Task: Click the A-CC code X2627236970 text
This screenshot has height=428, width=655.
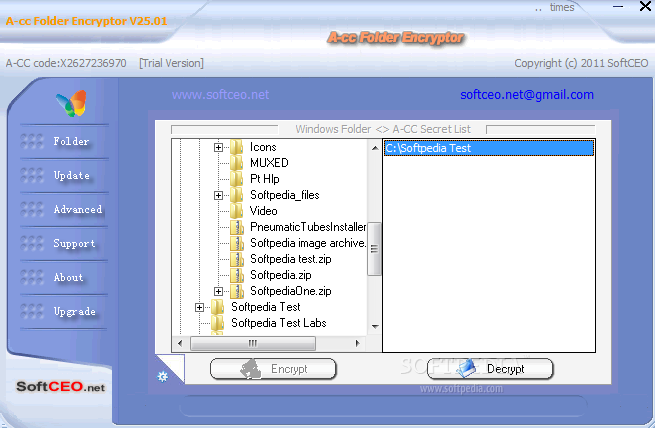Action: [x=66, y=63]
